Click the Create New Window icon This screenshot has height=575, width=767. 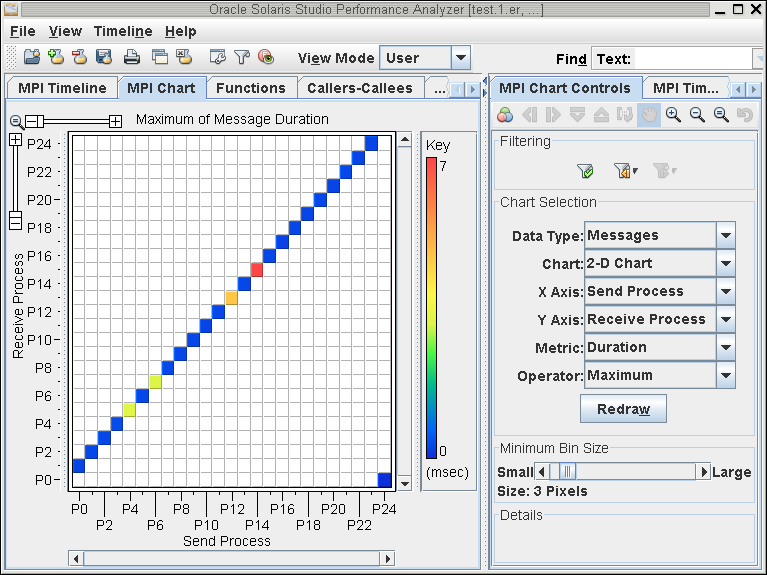coord(159,57)
